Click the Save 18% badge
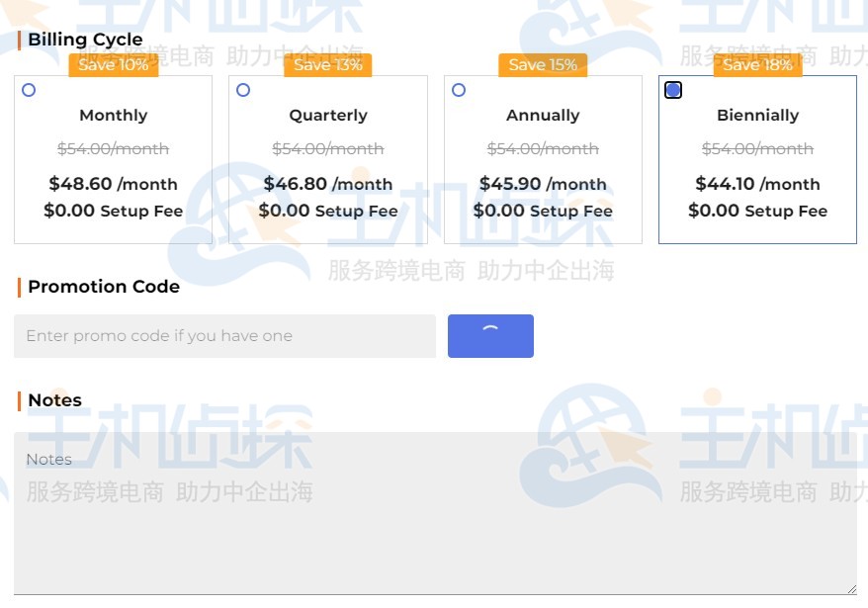Image resolution: width=868 pixels, height=608 pixels. (757, 65)
